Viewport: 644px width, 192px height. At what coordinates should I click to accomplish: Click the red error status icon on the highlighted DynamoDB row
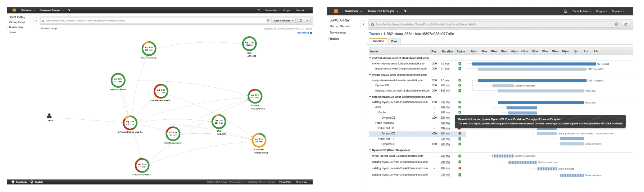coord(459,133)
